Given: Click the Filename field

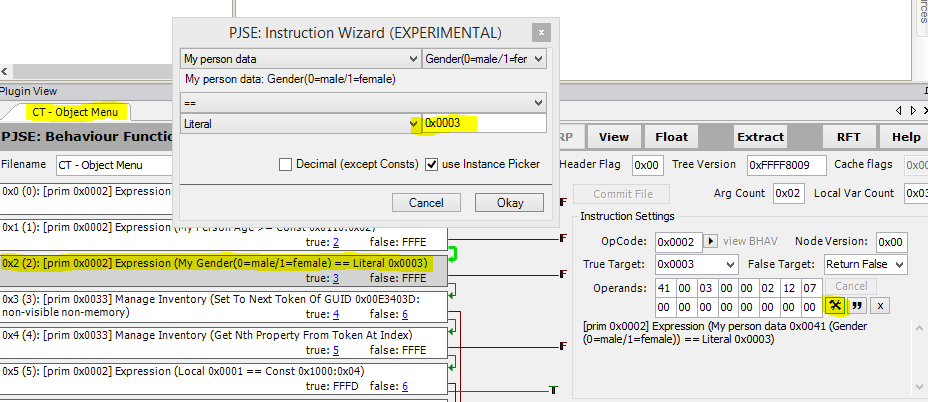Looking at the screenshot, I should (x=115, y=166).
